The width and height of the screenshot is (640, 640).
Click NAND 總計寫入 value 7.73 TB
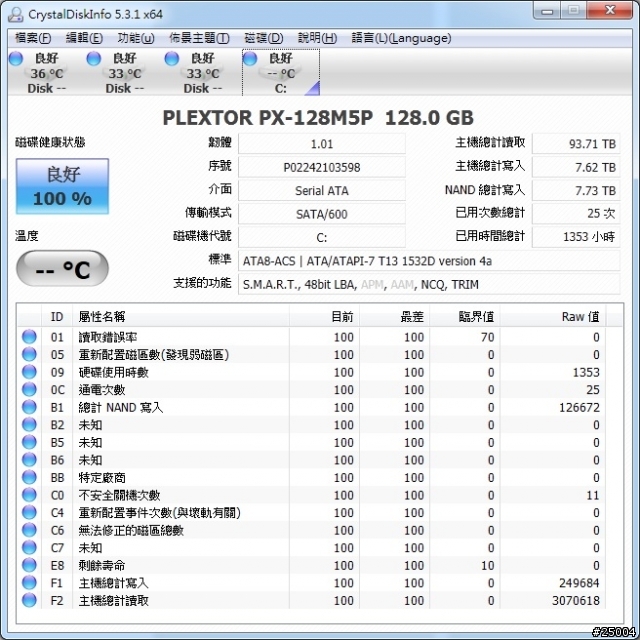tap(576, 191)
